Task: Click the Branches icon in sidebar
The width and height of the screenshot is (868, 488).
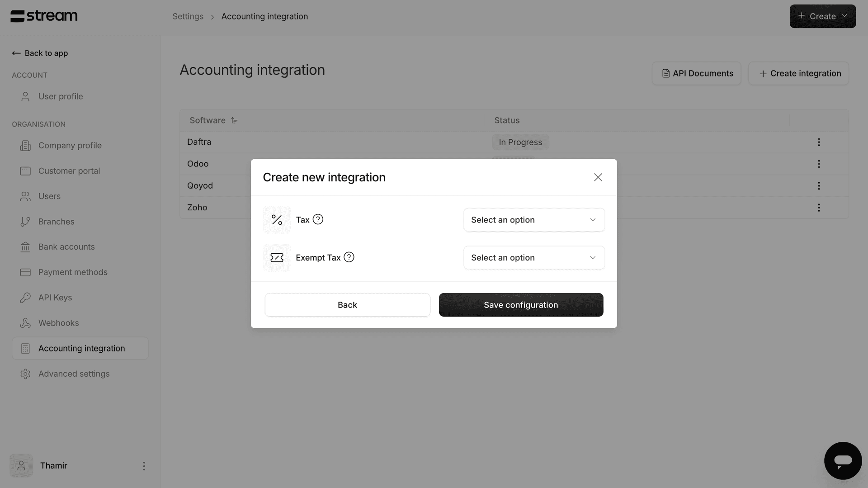Action: [x=25, y=222]
